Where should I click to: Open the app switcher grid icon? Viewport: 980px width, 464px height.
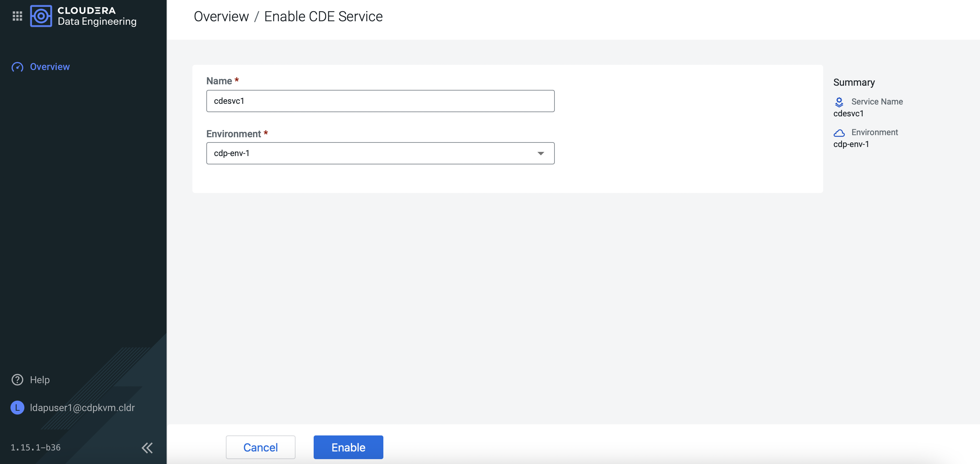click(x=17, y=16)
